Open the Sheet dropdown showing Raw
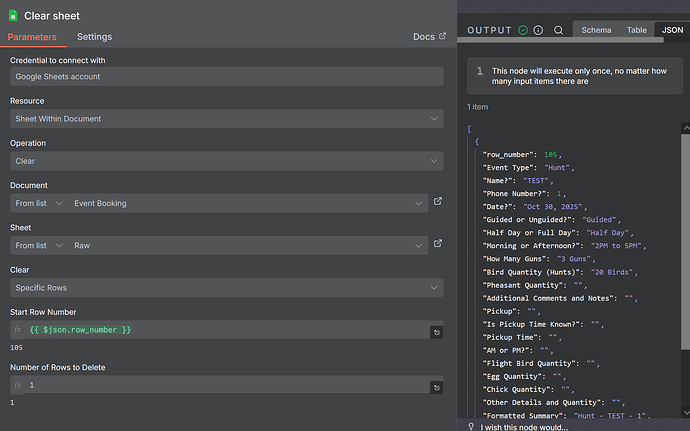Viewport: 690px width, 431px height. [x=248, y=245]
